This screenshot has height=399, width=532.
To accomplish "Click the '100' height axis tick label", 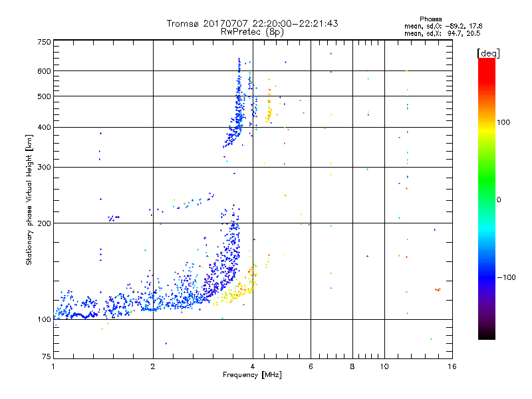I will point(44,319).
